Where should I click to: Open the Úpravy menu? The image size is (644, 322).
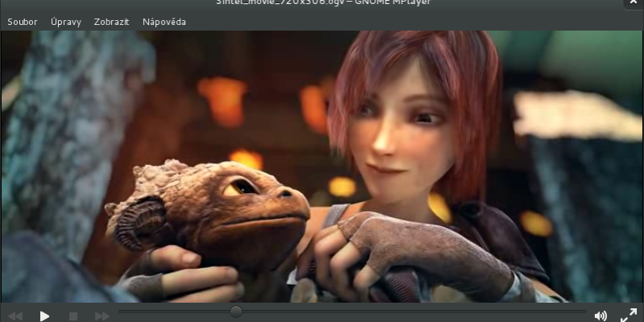(66, 22)
